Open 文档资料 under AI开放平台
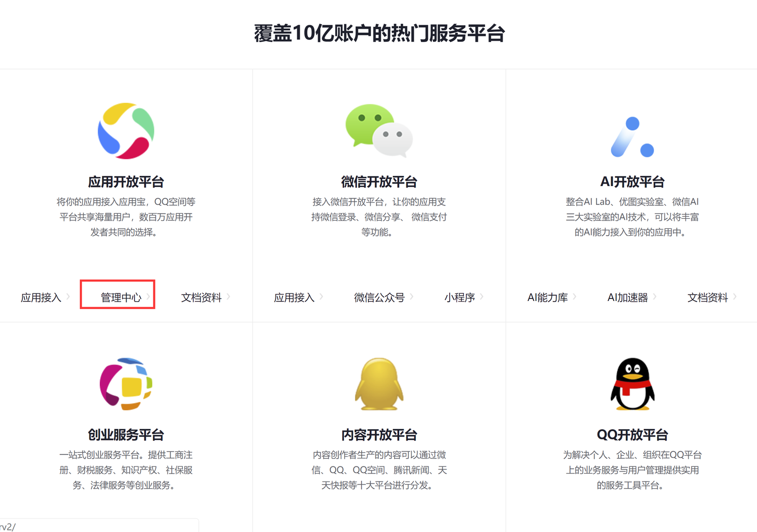Screen dimensions: 757x532 [708, 298]
